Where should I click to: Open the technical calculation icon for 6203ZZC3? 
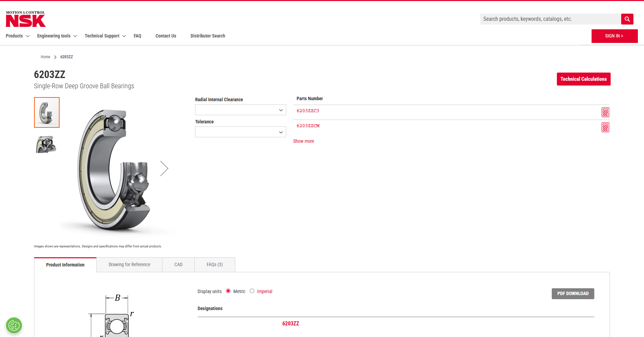(x=605, y=112)
